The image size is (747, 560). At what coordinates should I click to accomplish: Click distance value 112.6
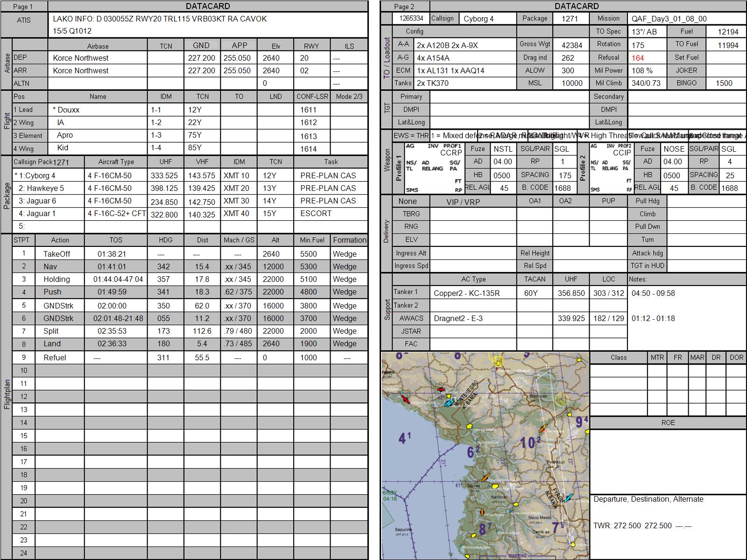(x=202, y=331)
